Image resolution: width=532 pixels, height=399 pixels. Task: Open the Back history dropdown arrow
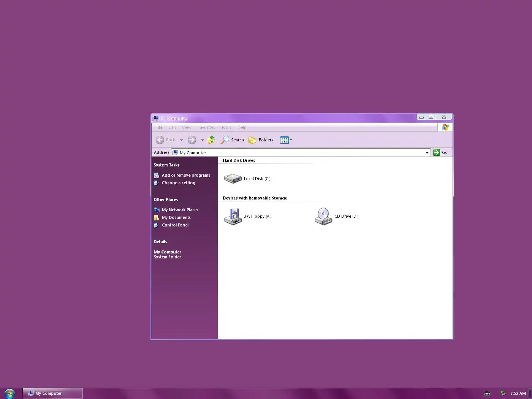click(x=181, y=140)
